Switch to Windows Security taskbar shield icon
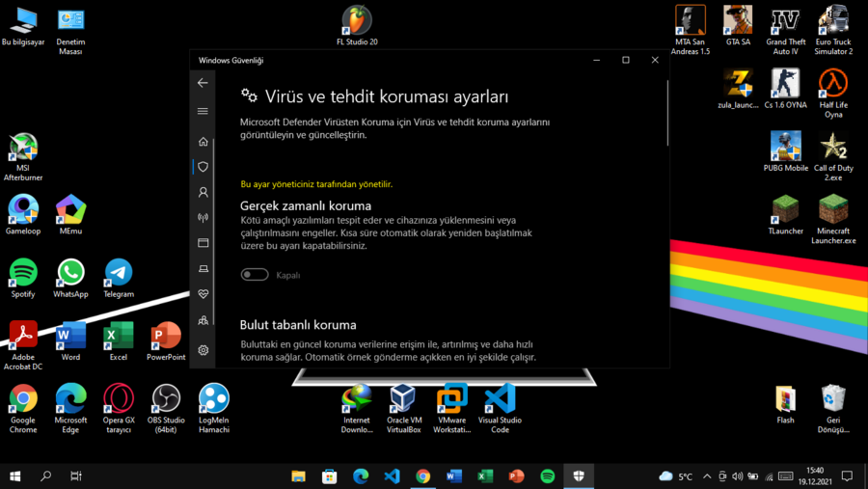Image resolution: width=868 pixels, height=489 pixels. [x=579, y=476]
